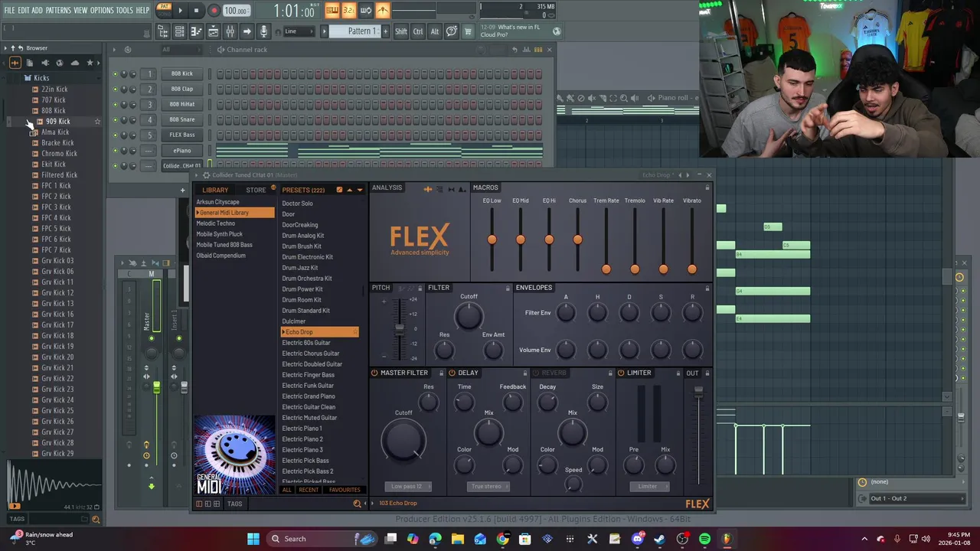Toggle Master Filter power button in FLEX
This screenshot has height=551, width=980.
click(x=374, y=373)
